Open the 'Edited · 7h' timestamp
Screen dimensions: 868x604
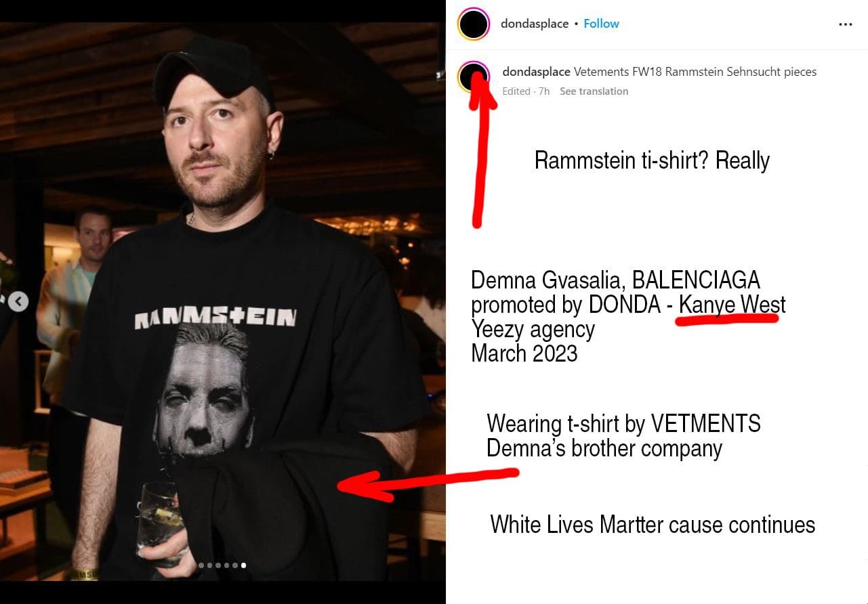(x=526, y=91)
